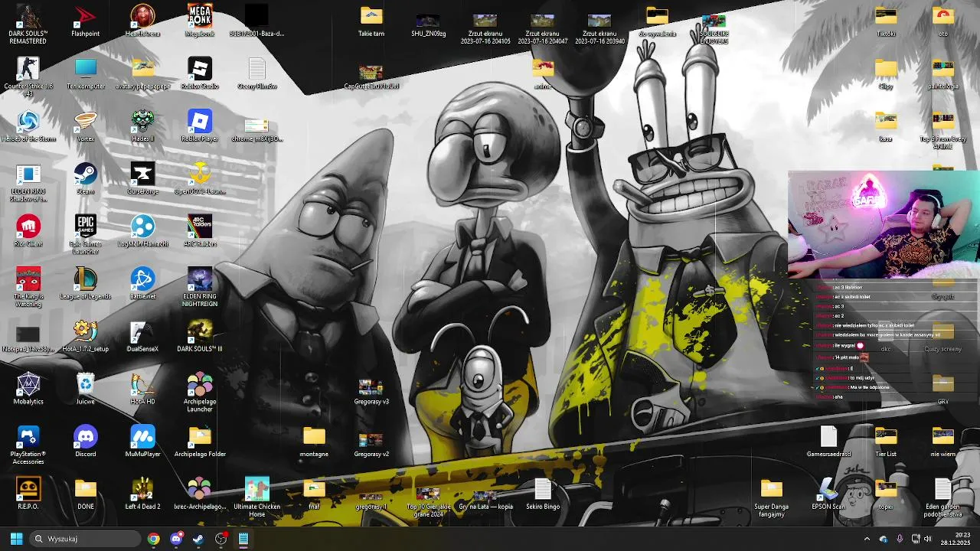Launch Discord from the desktop
980x551 pixels.
(85, 442)
